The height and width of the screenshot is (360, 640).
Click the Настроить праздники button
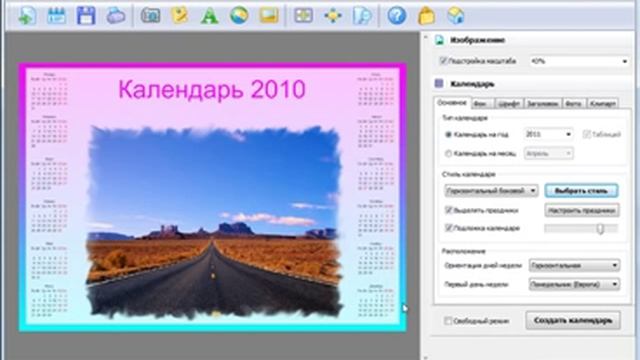[581, 210]
